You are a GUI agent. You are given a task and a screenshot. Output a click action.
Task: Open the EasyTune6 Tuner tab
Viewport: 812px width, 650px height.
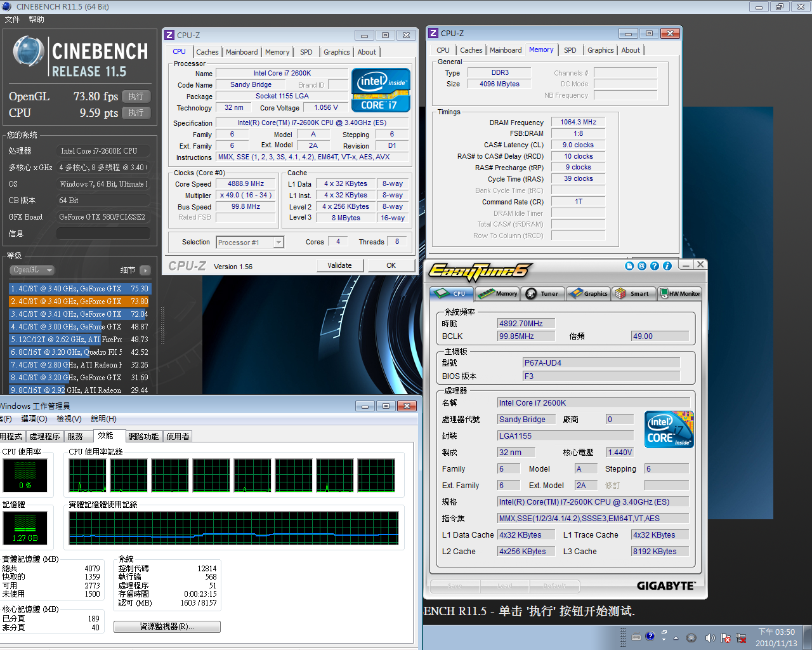(544, 293)
